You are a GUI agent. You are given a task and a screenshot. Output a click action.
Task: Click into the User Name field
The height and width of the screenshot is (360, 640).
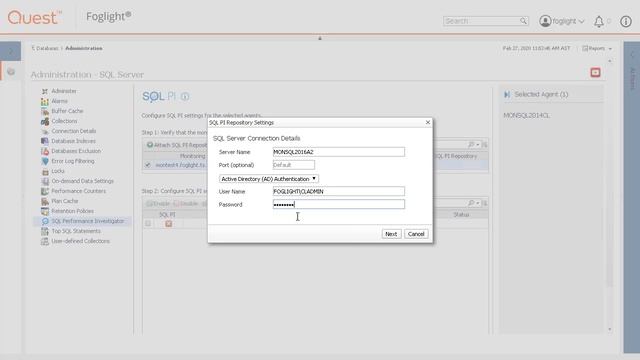click(338, 191)
